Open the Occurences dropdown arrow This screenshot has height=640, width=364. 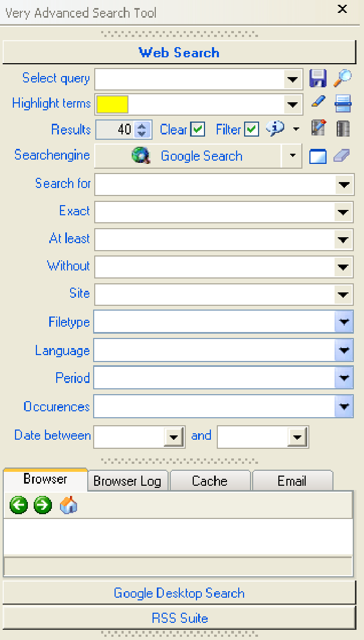[x=344, y=406]
